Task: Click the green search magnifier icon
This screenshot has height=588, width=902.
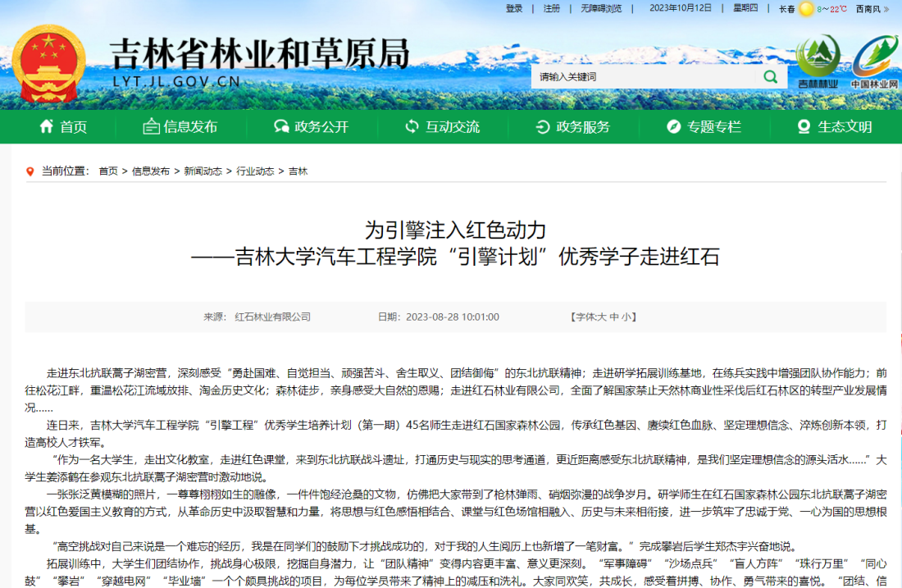Action: (770, 77)
